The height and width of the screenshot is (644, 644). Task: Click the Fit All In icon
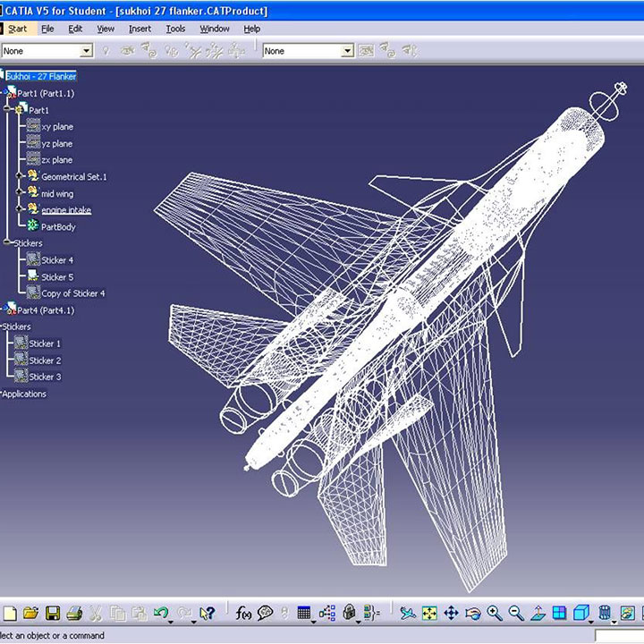click(x=429, y=614)
